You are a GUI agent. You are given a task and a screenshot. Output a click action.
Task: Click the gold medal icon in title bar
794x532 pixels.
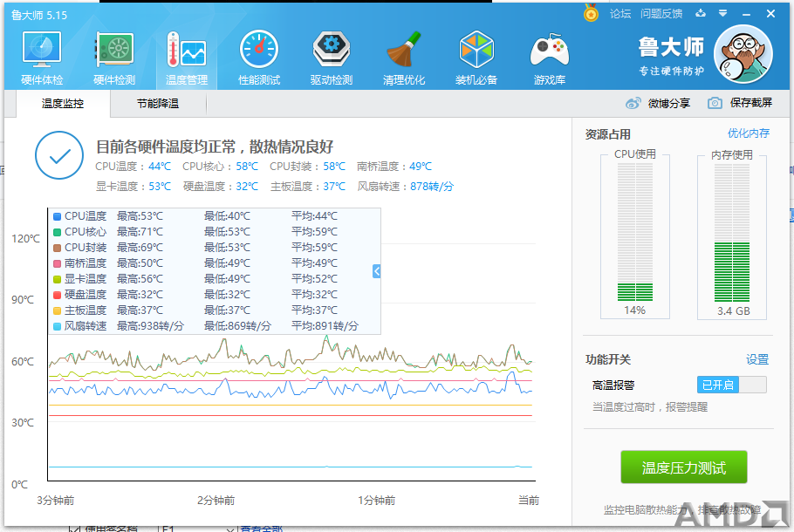[591, 13]
